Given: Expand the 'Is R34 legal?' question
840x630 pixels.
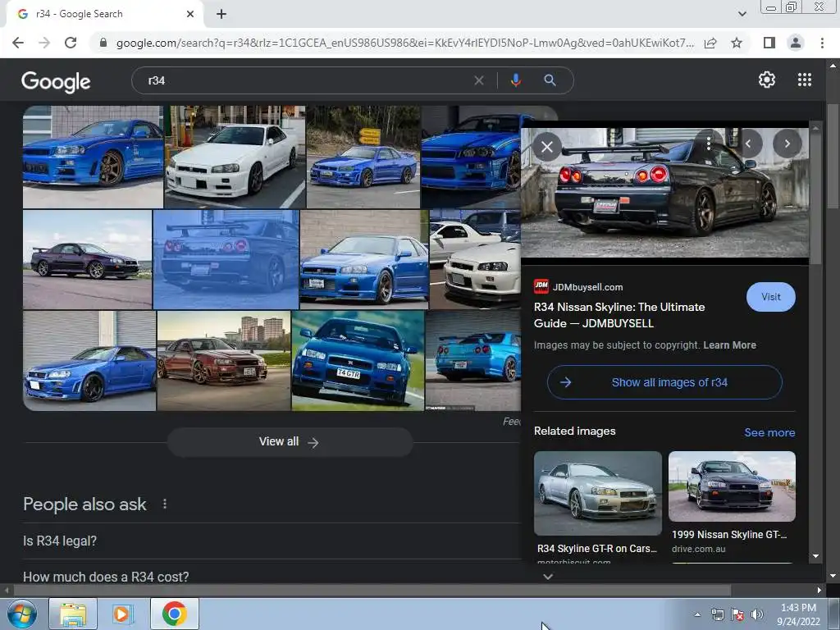Looking at the screenshot, I should pyautogui.click(x=271, y=541).
